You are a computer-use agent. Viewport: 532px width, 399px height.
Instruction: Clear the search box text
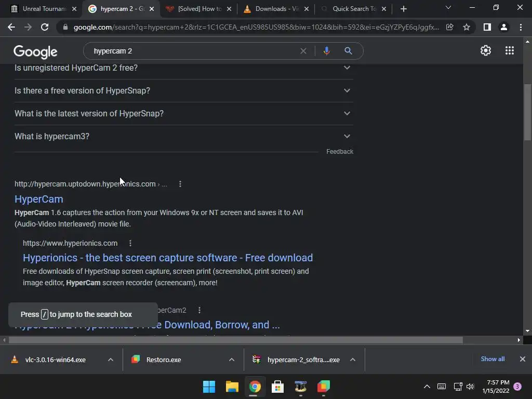pos(303,51)
